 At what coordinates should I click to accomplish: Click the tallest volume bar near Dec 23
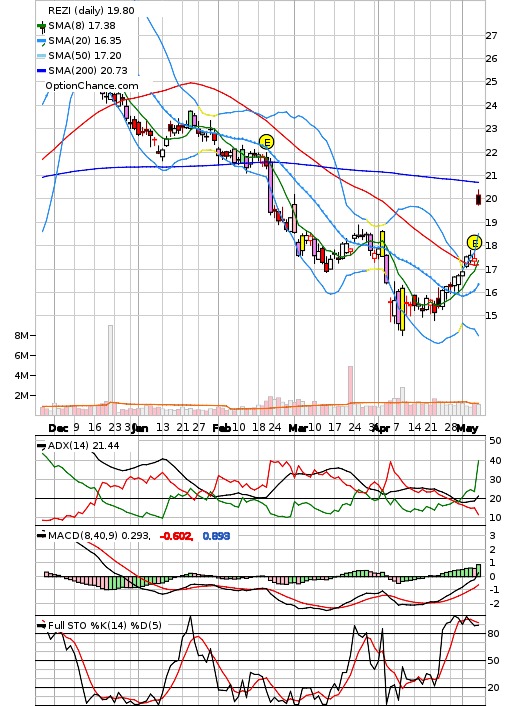[x=110, y=370]
